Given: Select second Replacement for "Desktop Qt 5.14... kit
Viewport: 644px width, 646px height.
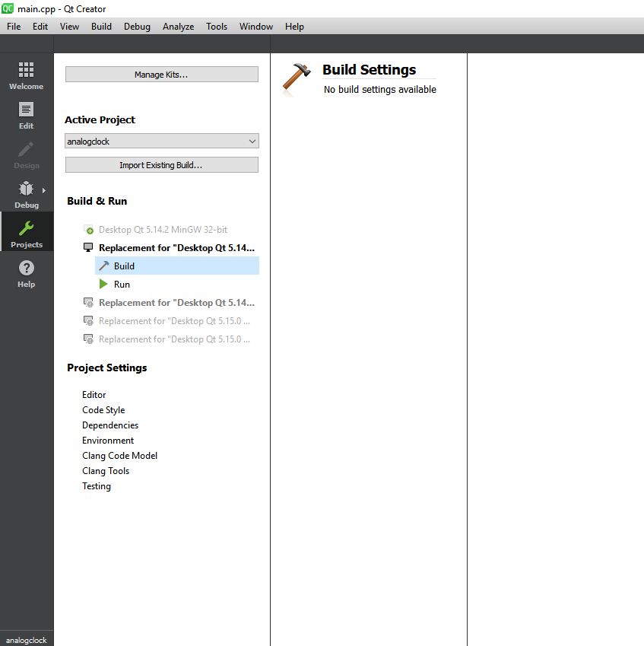Looking at the screenshot, I should click(x=176, y=302).
